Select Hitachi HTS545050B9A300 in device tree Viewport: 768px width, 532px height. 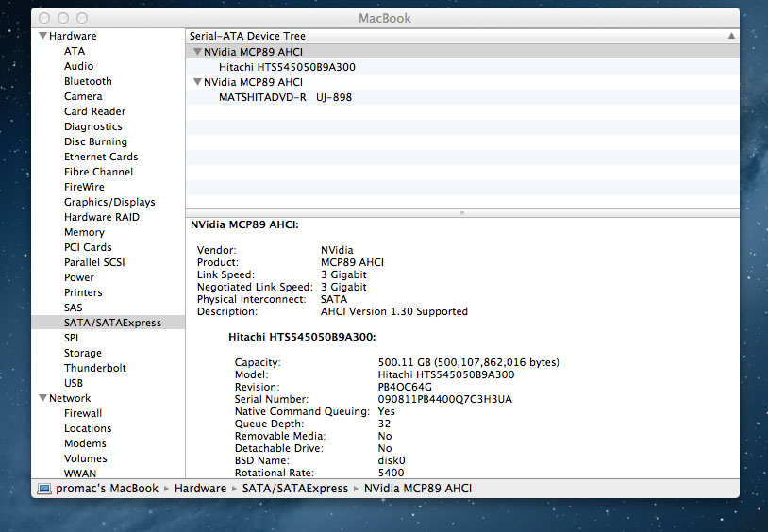coord(287,67)
